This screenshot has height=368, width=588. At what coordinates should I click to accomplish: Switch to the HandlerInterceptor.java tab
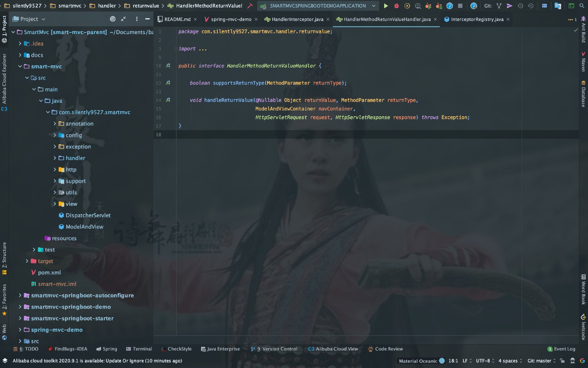pos(297,19)
